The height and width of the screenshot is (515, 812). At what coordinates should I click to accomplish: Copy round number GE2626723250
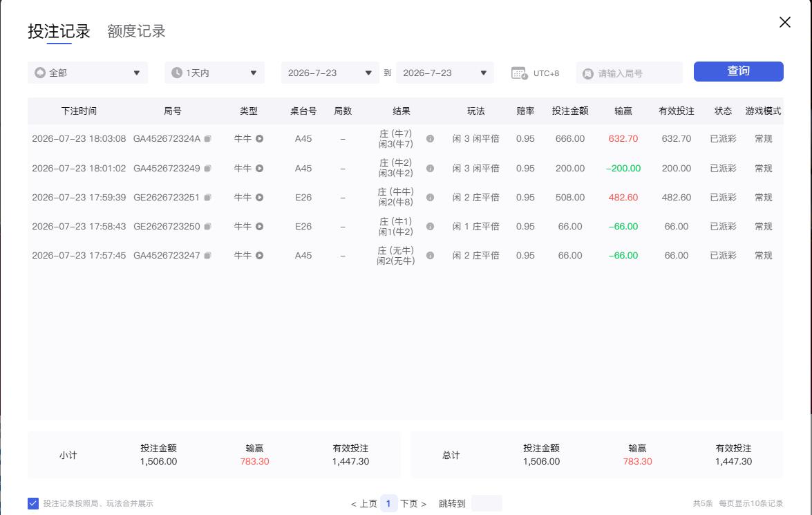click(x=207, y=227)
